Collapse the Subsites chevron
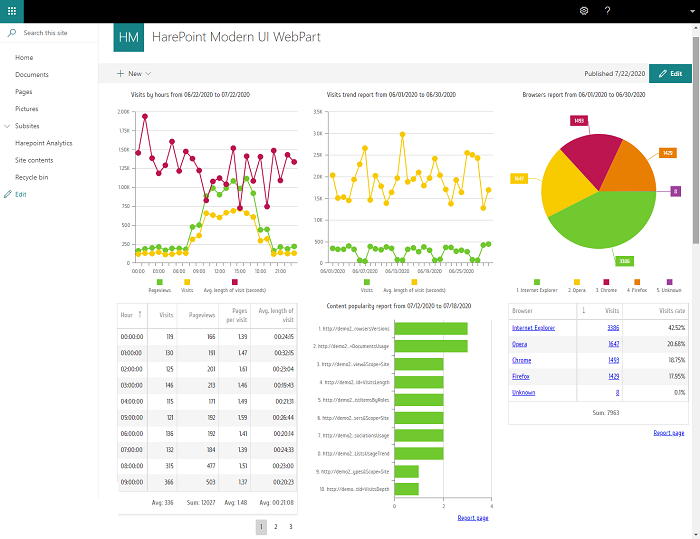 pos(7,126)
